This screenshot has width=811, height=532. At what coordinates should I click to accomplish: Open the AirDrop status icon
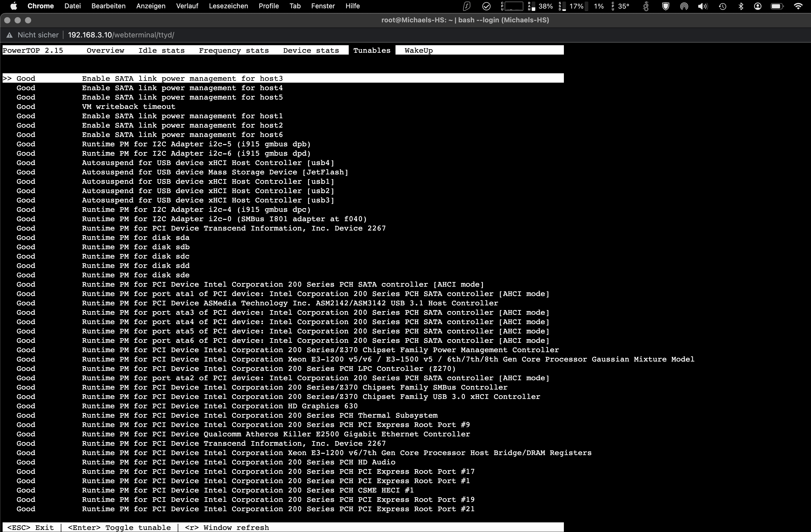click(x=684, y=6)
